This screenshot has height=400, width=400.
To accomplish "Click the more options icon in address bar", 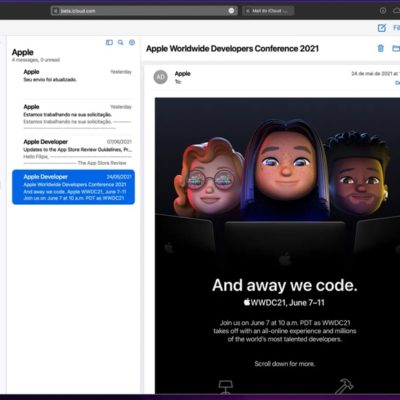I will (231, 11).
